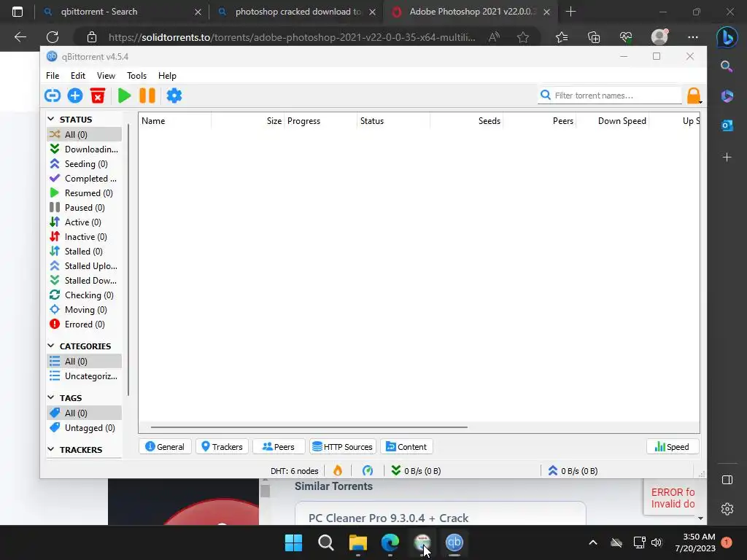Viewport: 747px width, 560px height.
Task: Select the Stalled Uploading filter
Action: click(x=84, y=265)
